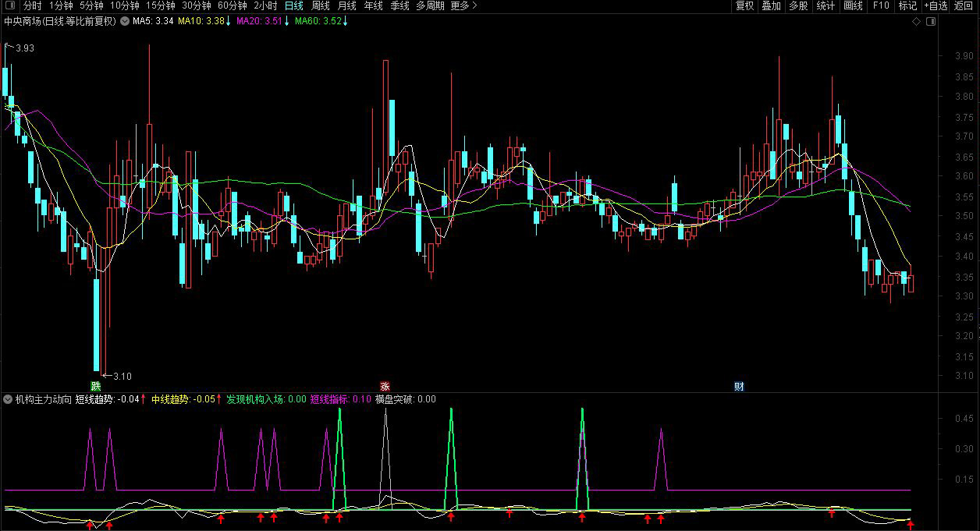Open the 画线 drawing tools
Viewport: 980px width, 531px height.
click(853, 5)
